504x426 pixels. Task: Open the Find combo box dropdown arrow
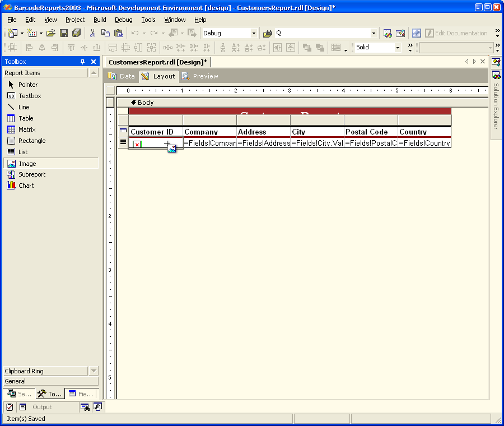[374, 33]
